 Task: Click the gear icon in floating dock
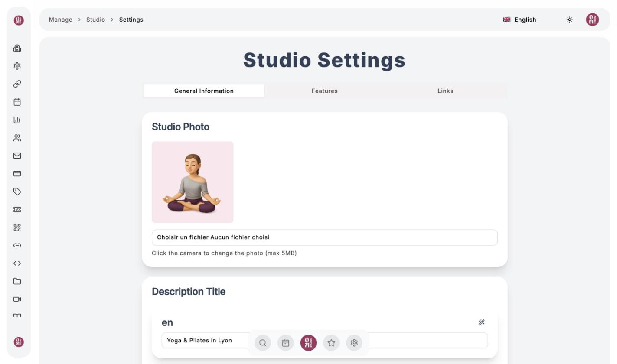[x=354, y=343]
